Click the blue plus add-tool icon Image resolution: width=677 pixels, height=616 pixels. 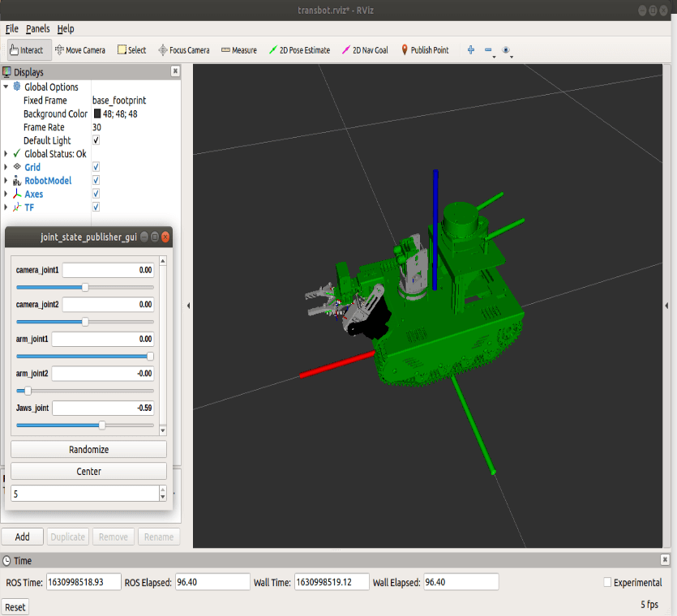tap(471, 50)
